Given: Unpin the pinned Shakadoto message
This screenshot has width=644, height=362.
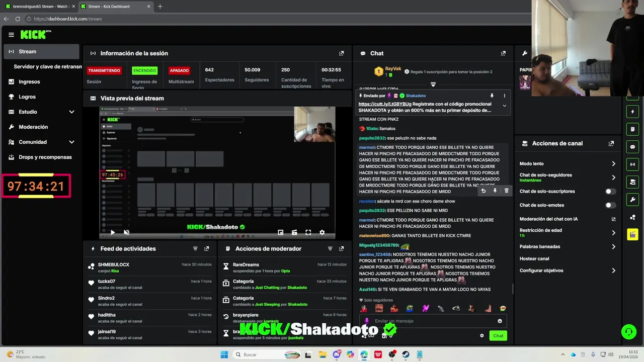Looking at the screenshot, I should click(x=492, y=96).
